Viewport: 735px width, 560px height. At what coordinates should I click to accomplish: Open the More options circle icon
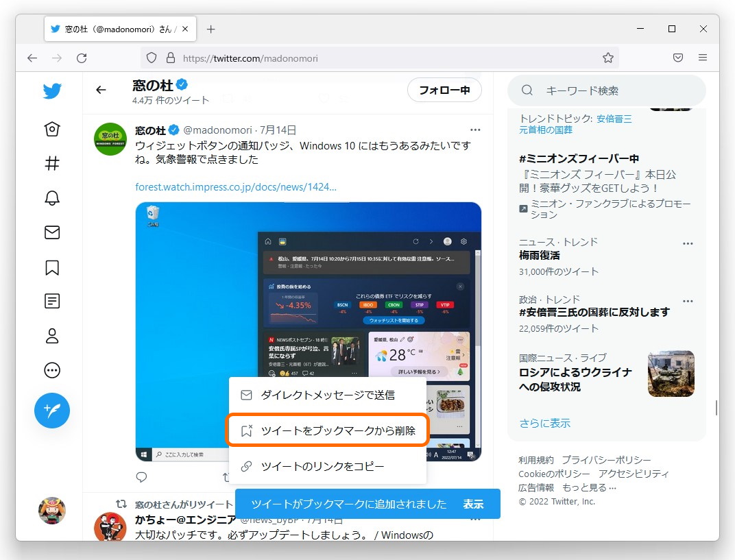[51, 370]
